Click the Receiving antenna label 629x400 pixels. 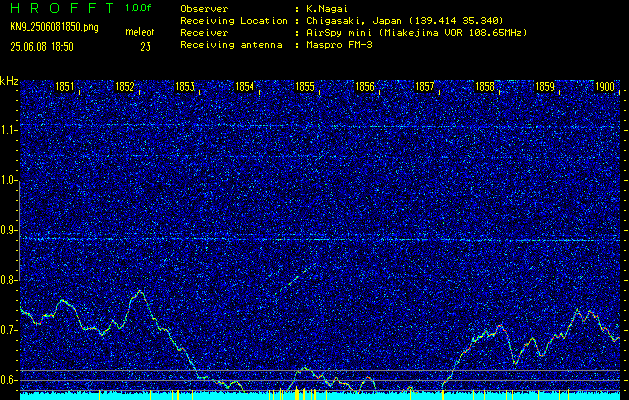(231, 45)
